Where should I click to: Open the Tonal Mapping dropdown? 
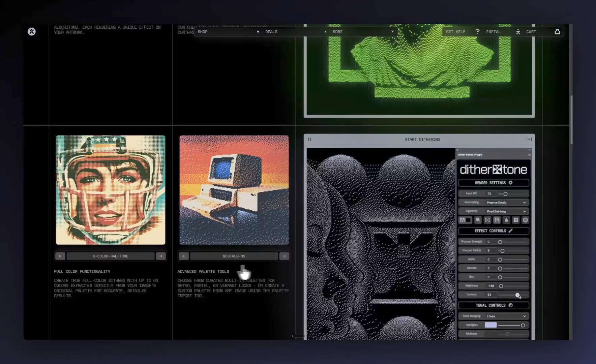tap(506, 316)
